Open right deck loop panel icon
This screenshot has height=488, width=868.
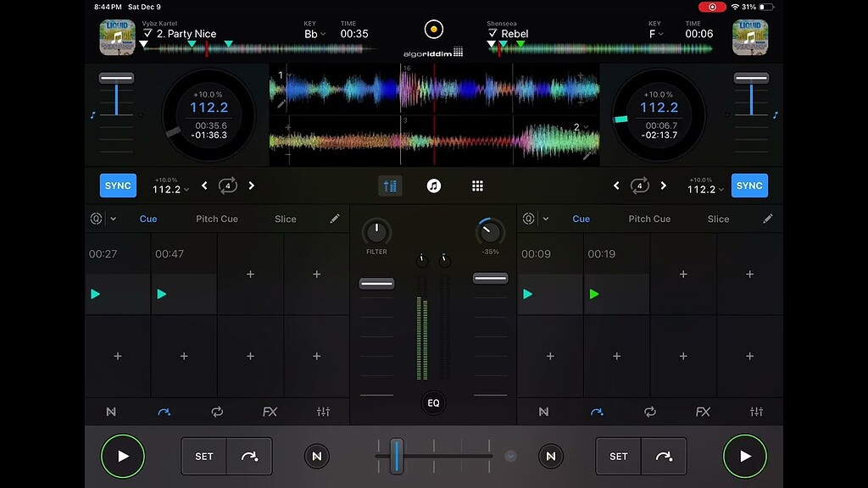coord(650,412)
